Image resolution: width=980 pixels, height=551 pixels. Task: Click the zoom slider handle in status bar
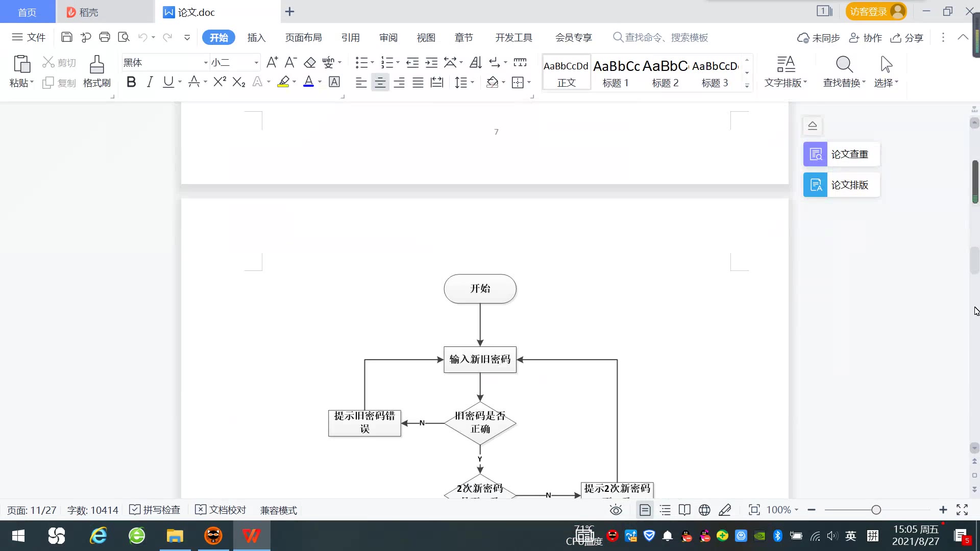(x=876, y=510)
